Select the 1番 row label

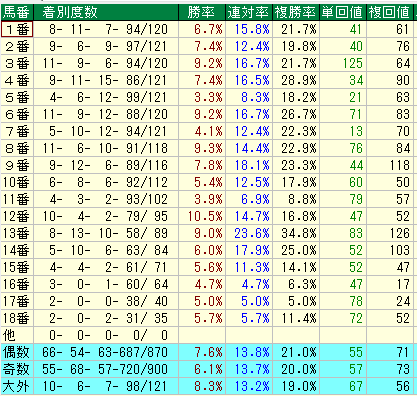point(17,29)
